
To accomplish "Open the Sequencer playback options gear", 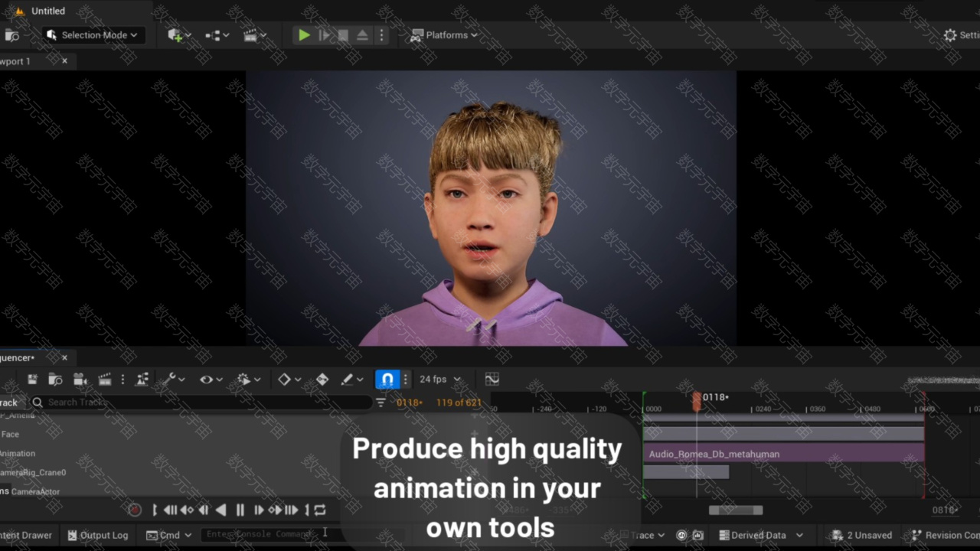I will point(249,380).
